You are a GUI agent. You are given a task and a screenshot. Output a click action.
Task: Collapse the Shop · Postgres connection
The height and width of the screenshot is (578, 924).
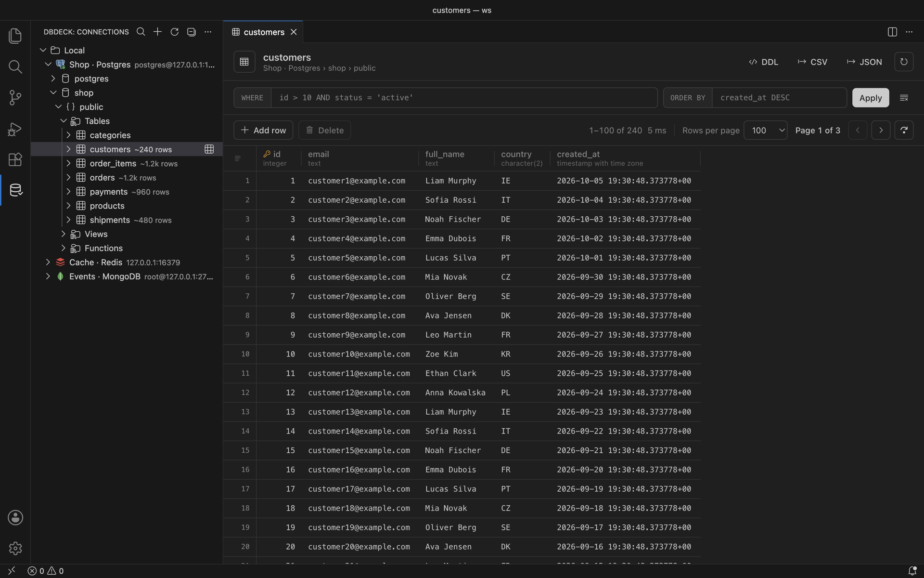(x=48, y=64)
